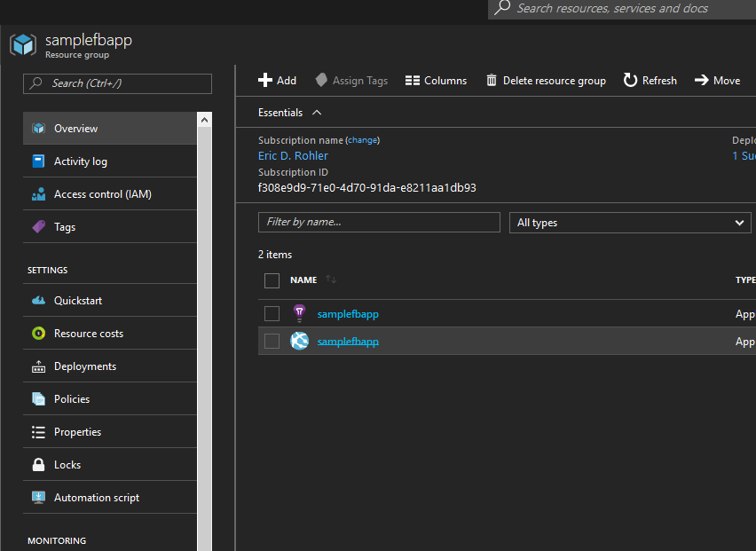Click the Policies document icon

(38, 399)
